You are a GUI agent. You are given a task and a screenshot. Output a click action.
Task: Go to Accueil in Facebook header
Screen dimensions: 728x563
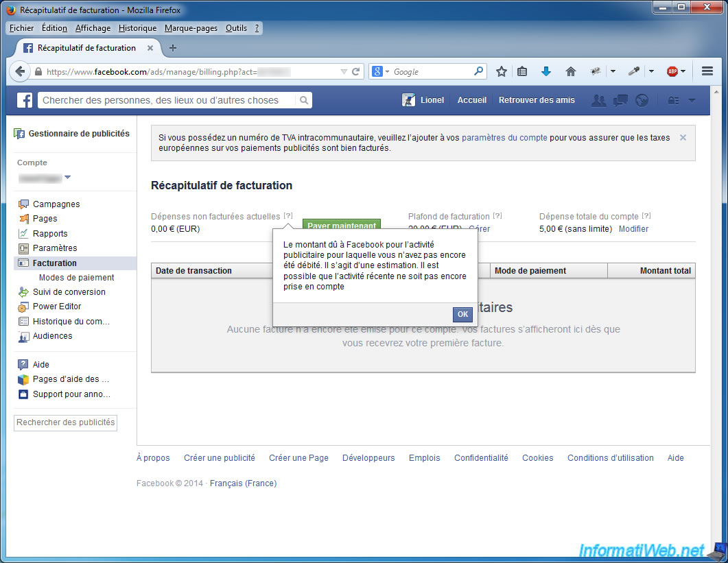[471, 100]
